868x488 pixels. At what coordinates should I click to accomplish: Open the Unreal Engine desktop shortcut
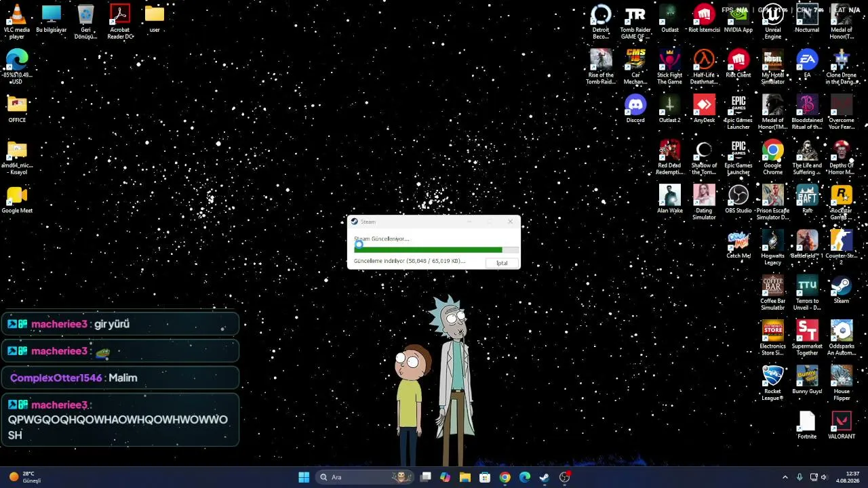(772, 22)
